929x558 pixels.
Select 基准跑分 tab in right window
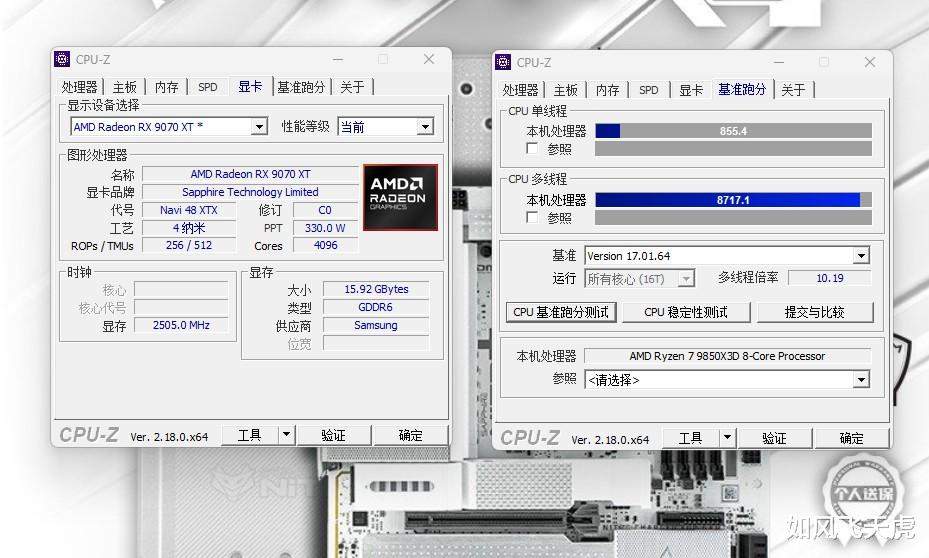(x=742, y=89)
